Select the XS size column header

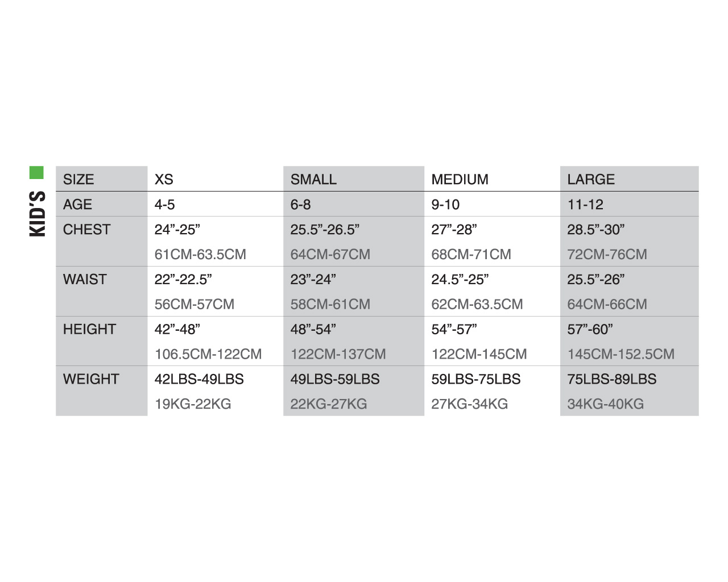pos(164,179)
